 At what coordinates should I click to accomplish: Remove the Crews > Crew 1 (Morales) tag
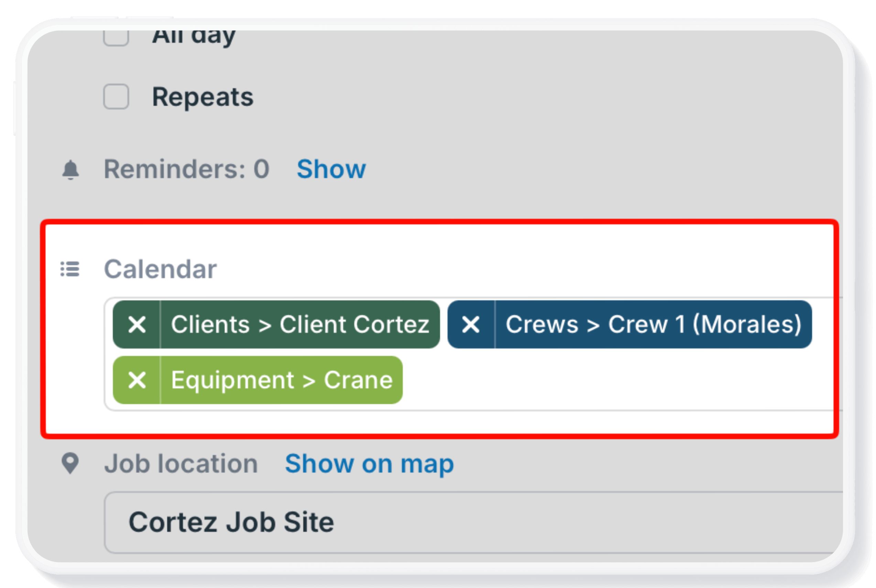[471, 324]
